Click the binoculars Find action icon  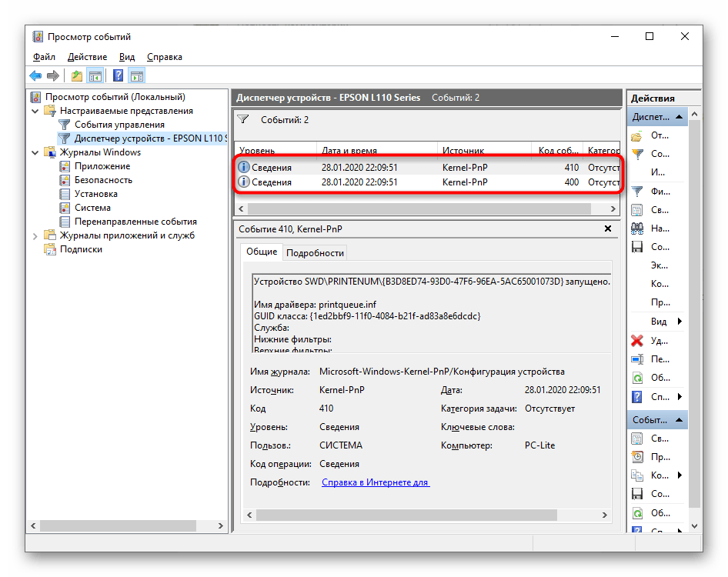(x=637, y=228)
